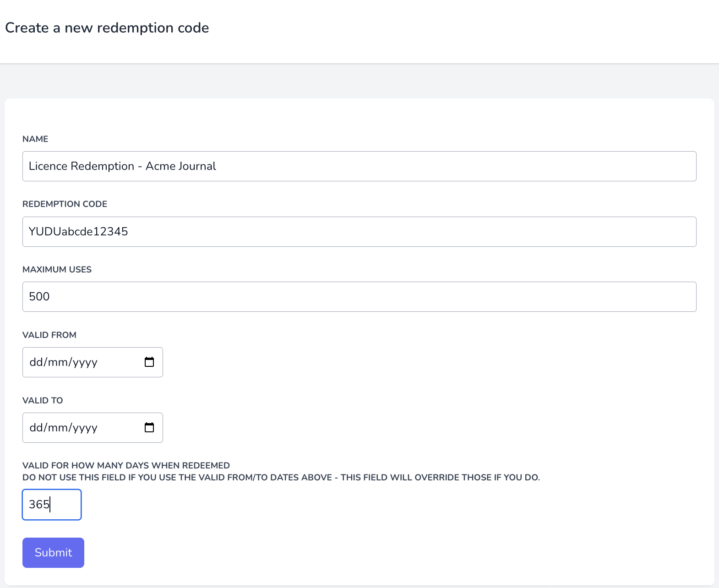Click the 'Create a new redemption code' heading
The image size is (719, 588).
(x=107, y=28)
